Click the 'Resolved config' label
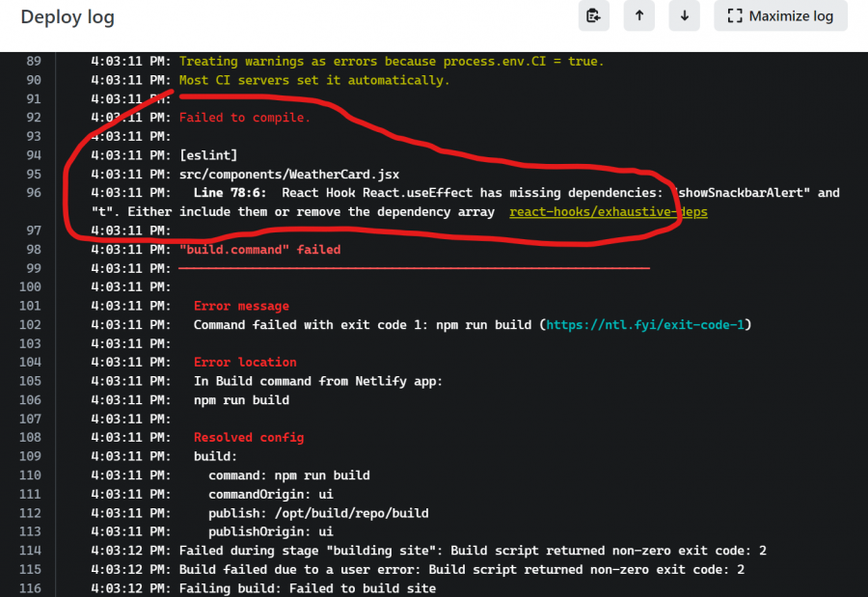 [x=249, y=437]
